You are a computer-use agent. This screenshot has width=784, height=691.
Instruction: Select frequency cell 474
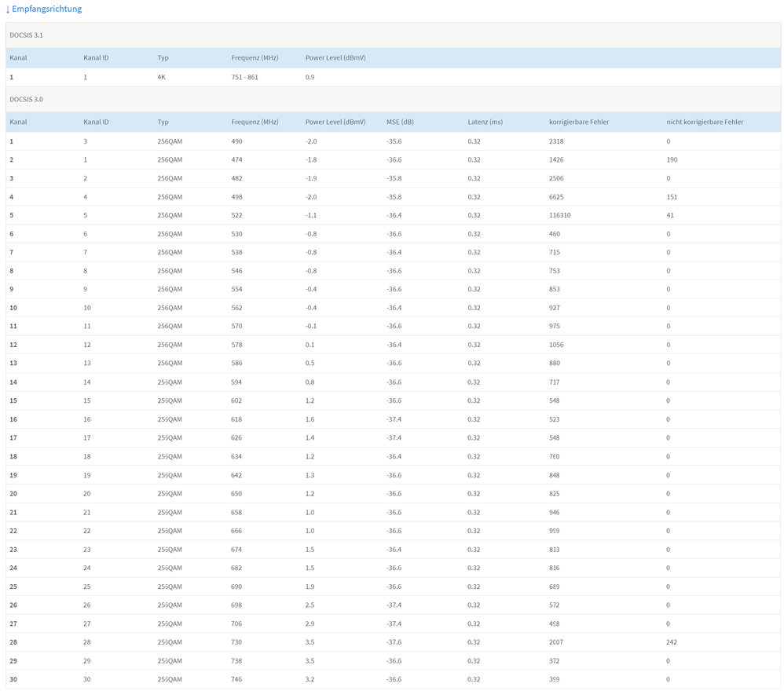(236, 160)
